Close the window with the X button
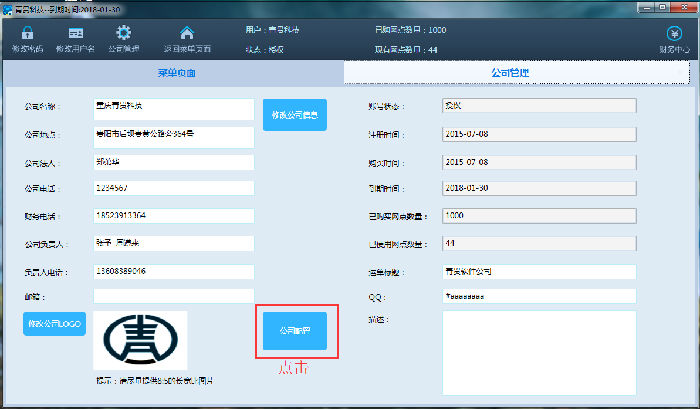The image size is (700, 409). 688,8
